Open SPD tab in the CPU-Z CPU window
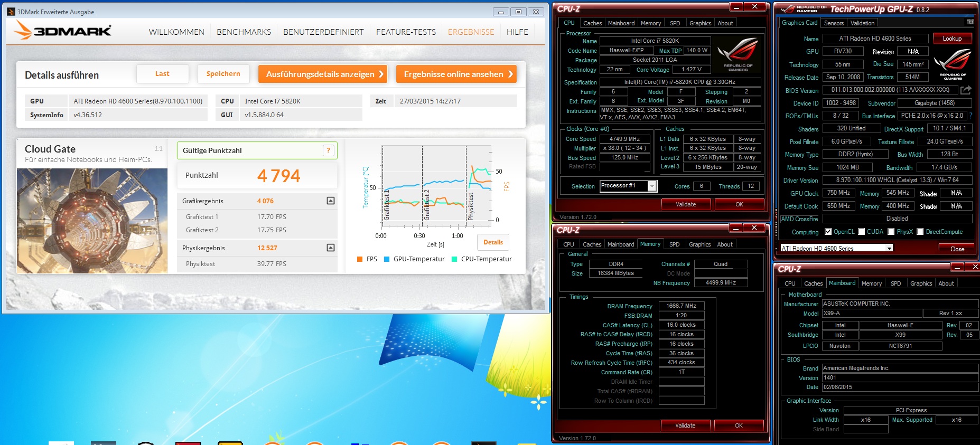Screen dimensions: 980x445 675,23
